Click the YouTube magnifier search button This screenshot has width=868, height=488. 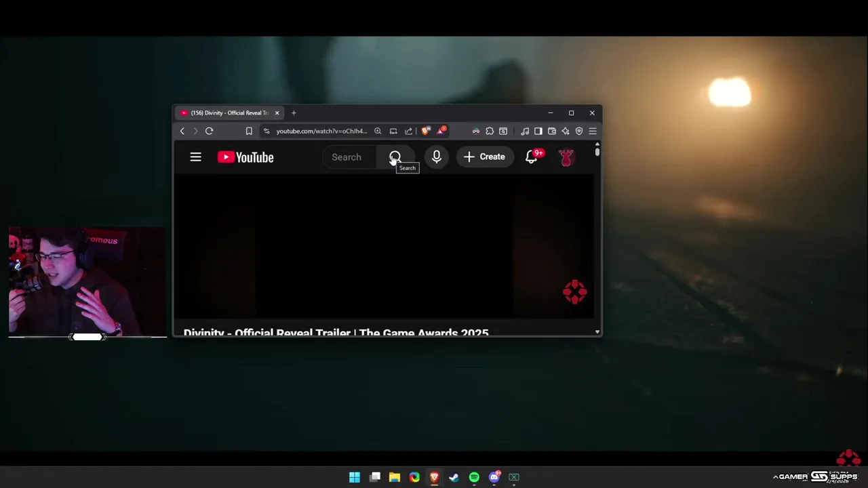395,157
